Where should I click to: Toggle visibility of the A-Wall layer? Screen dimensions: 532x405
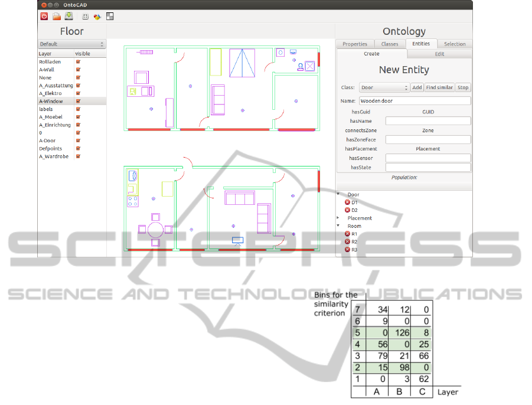tap(78, 70)
